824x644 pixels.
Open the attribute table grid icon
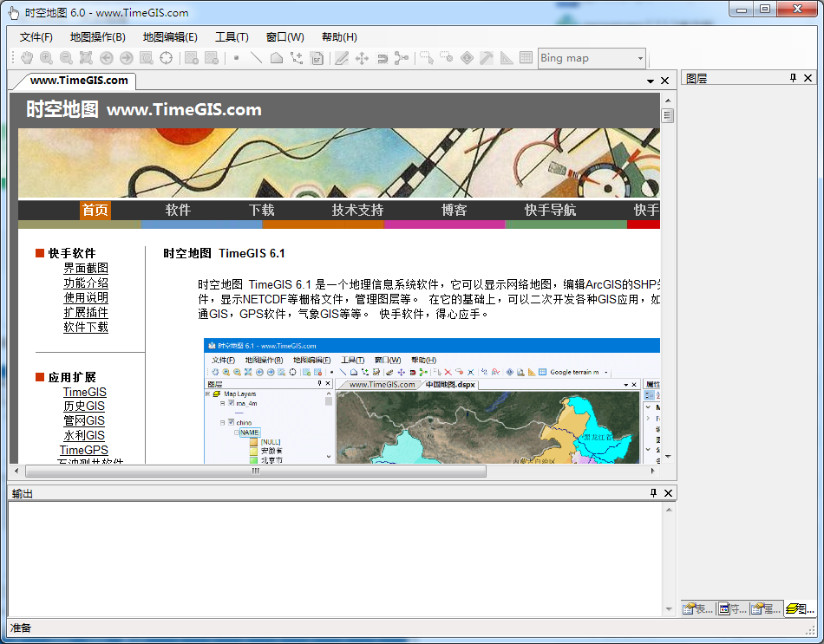[x=526, y=58]
